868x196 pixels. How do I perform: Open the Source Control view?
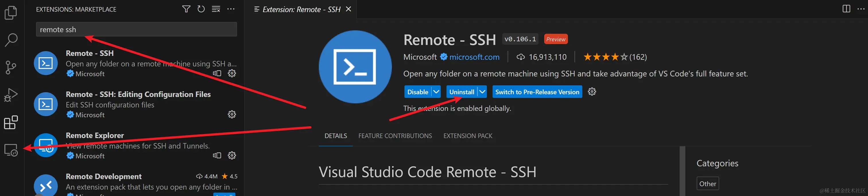[11, 68]
